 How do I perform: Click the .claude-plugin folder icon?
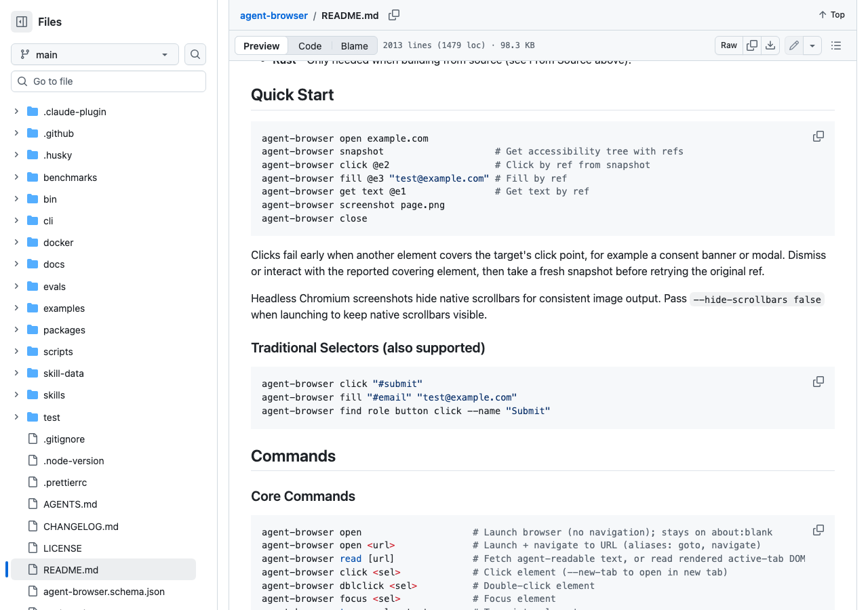click(33, 111)
